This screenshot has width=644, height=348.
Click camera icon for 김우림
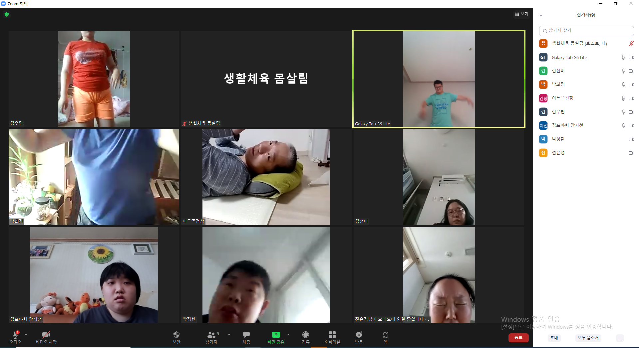click(x=631, y=112)
